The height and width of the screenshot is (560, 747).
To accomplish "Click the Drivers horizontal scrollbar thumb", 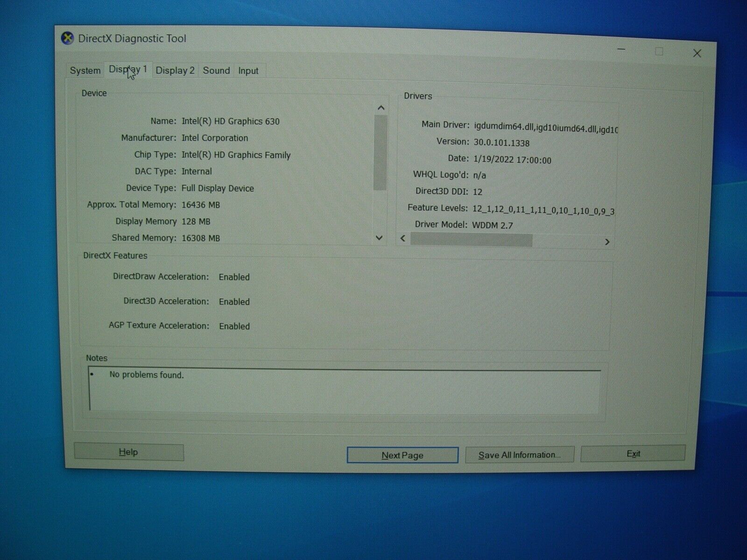I will click(471, 240).
